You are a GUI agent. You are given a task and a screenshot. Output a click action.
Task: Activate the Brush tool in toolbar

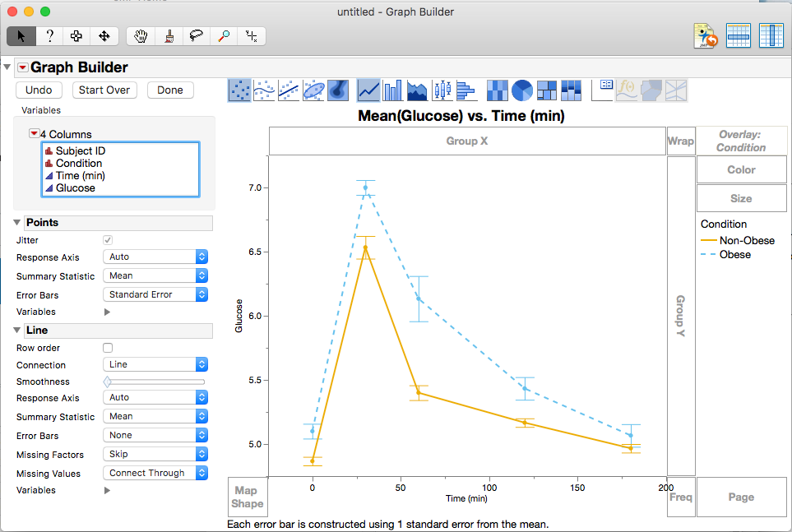point(169,36)
